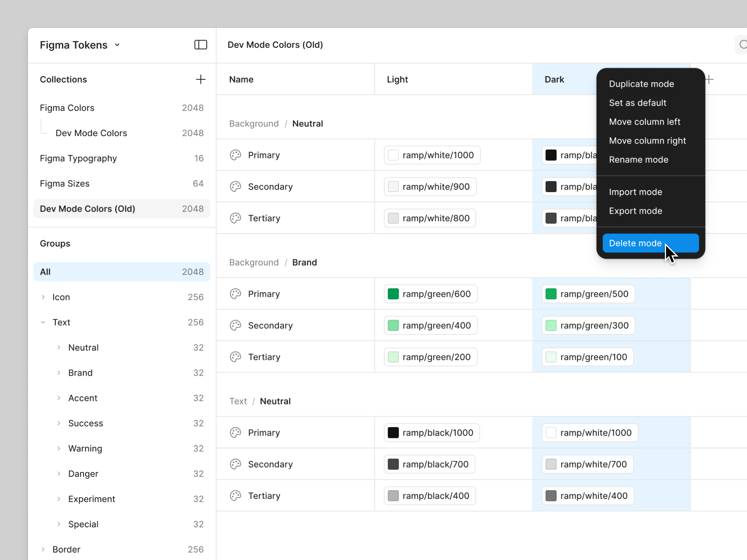Collapse the Text group
This screenshot has height=560, width=747.
click(43, 322)
